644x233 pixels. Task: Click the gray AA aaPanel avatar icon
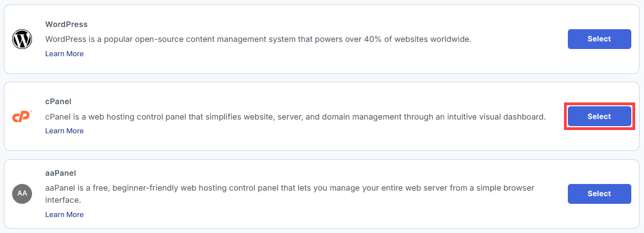tap(22, 194)
